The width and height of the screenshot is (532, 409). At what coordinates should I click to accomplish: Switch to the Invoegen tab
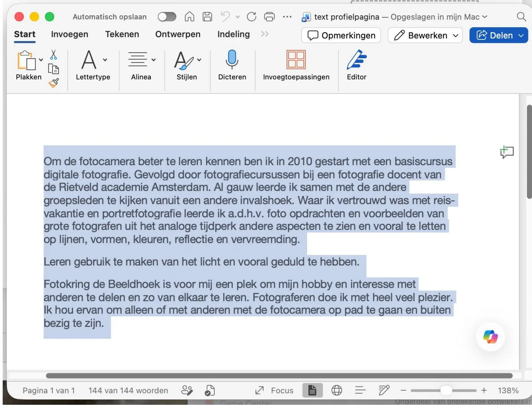click(x=69, y=34)
